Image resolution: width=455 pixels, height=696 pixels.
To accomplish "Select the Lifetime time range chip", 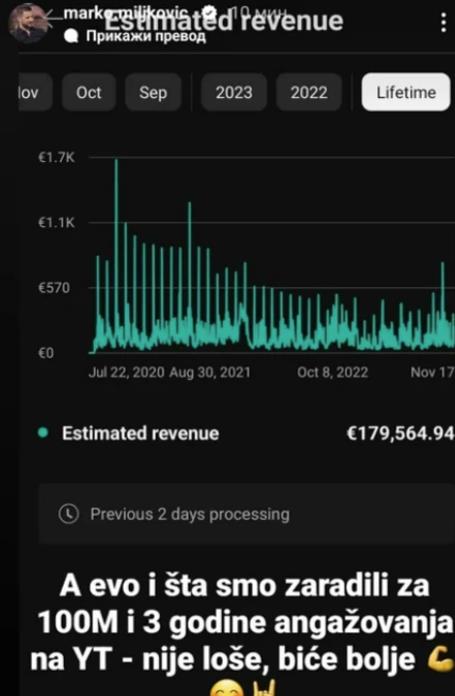I will point(406,92).
